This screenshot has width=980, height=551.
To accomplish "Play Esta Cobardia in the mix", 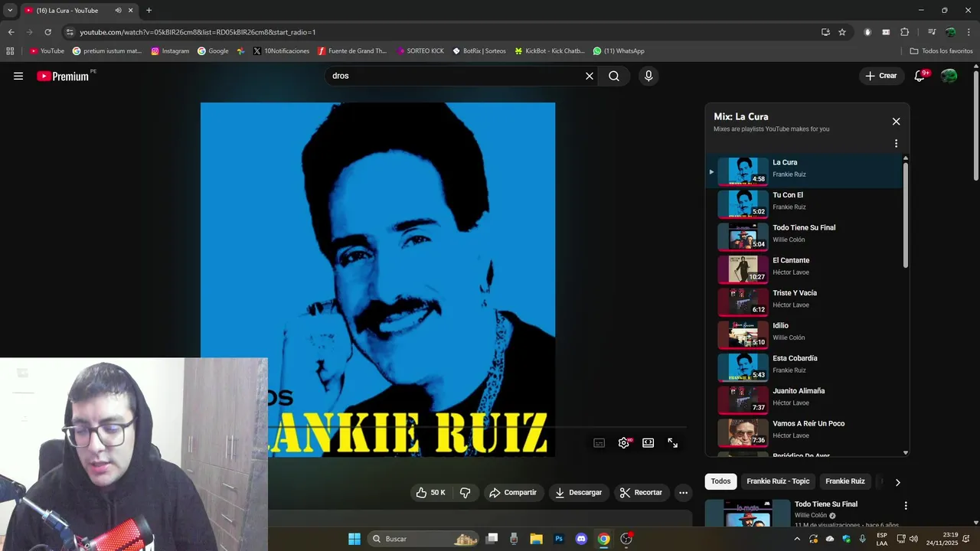I will (x=804, y=367).
